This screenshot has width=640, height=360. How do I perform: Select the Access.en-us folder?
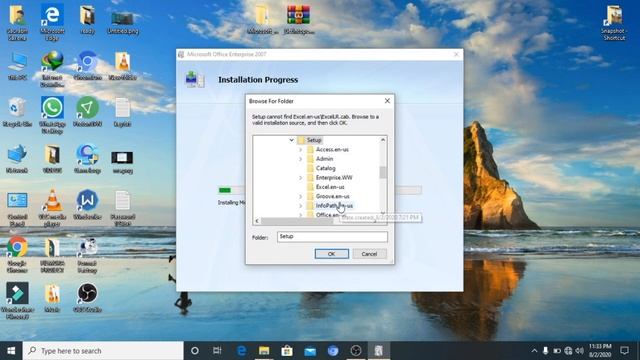tap(332, 149)
